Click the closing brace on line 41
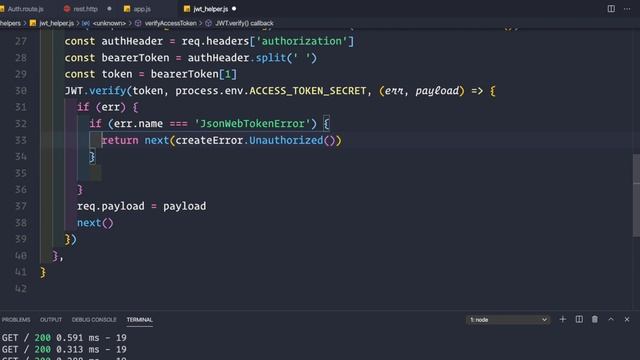Screen dimensions: 640x360 [43, 272]
